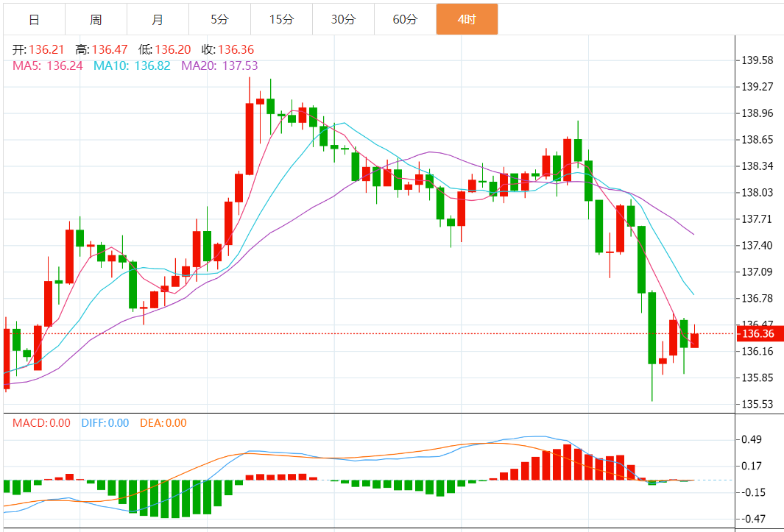The width and height of the screenshot is (784, 532).
Task: Click the 开: 136.21 open price value
Action: (38, 49)
